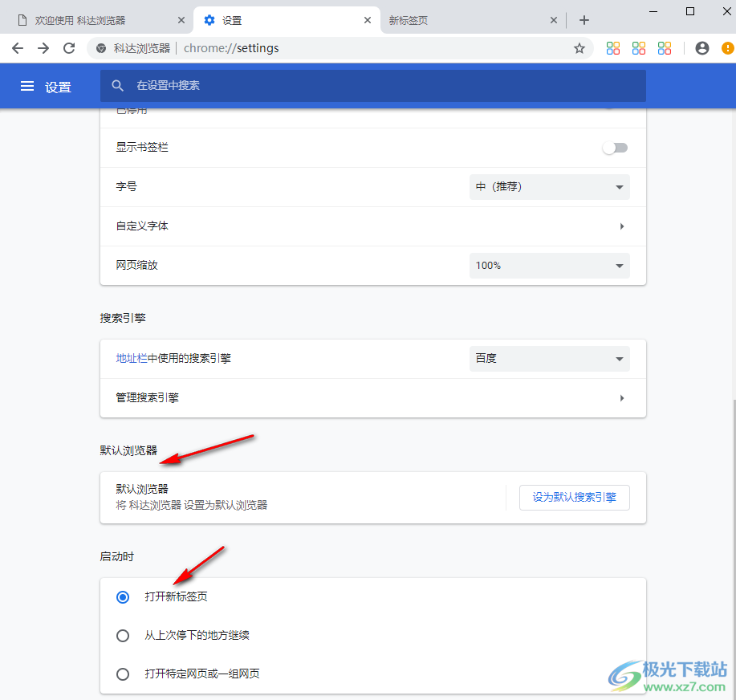736x700 pixels.
Task: Open the user profile avatar icon
Action: [x=701, y=47]
